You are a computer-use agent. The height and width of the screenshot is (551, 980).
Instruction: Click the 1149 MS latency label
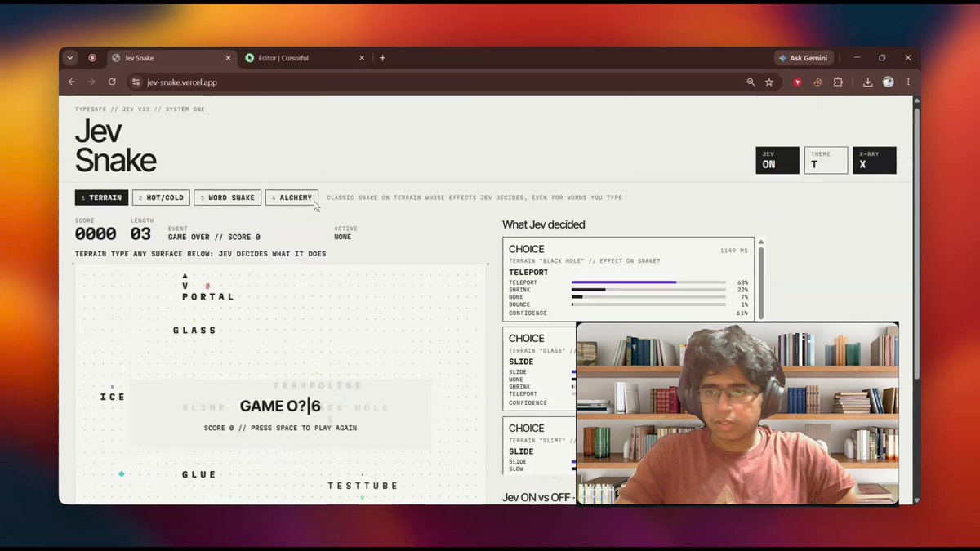click(x=734, y=251)
